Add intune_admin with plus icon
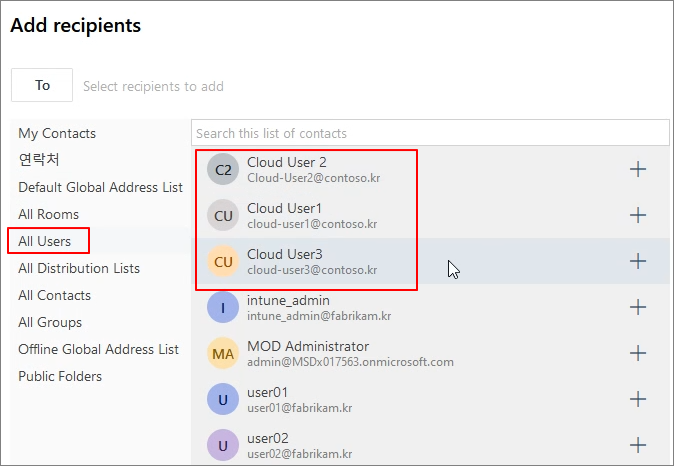 tap(638, 307)
